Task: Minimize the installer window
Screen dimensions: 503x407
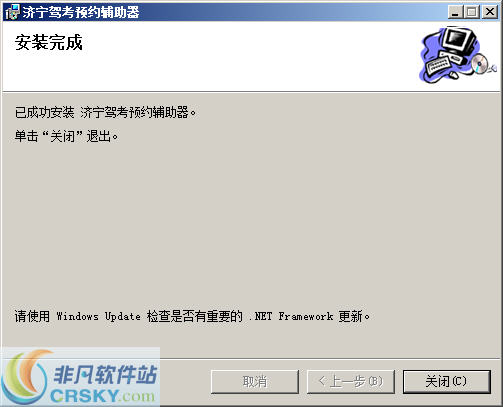Action: pos(455,12)
